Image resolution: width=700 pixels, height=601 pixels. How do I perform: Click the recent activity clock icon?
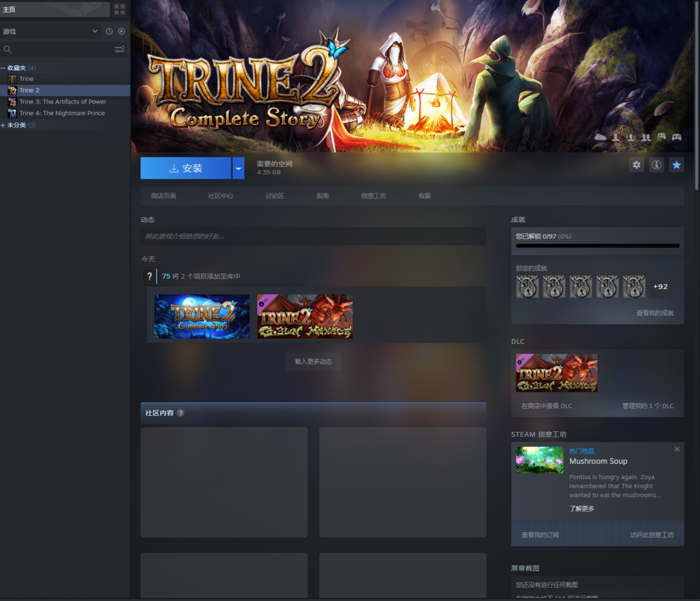point(109,31)
